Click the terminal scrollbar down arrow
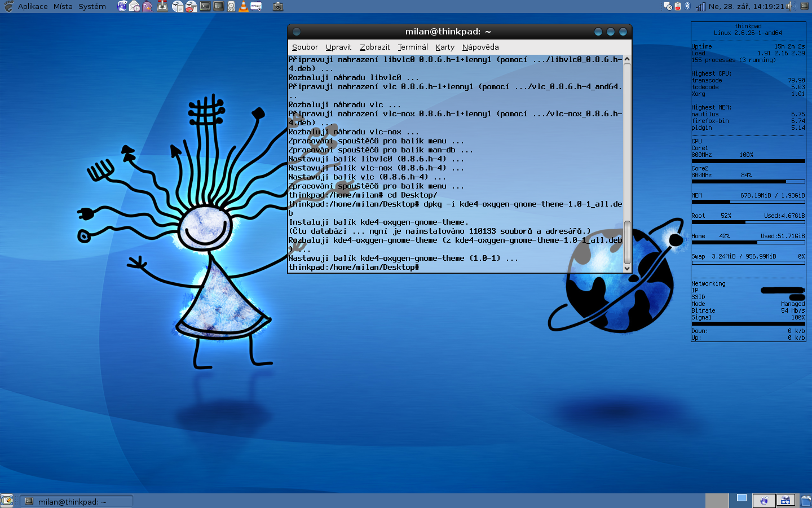Viewport: 812px width, 508px height. 626,269
